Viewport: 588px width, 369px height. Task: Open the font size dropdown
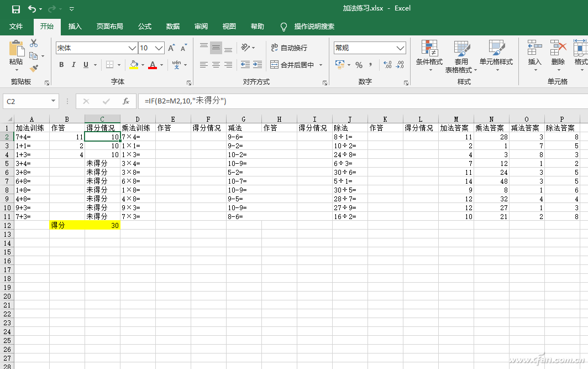159,48
